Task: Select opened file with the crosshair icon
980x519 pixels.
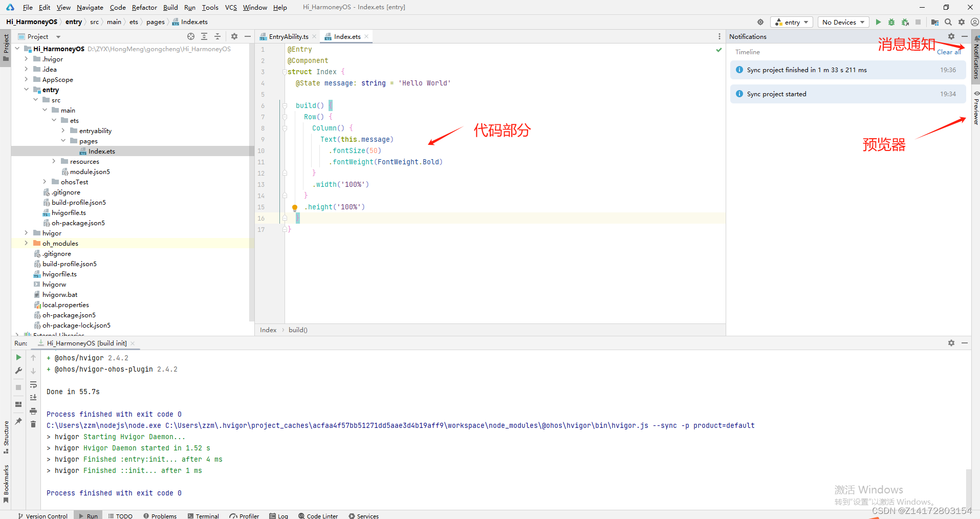Action: point(191,36)
